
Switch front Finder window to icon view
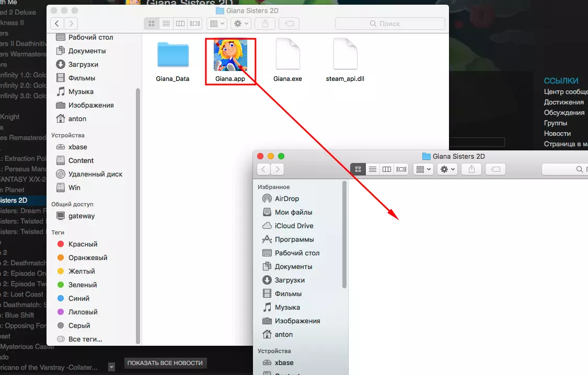358,169
